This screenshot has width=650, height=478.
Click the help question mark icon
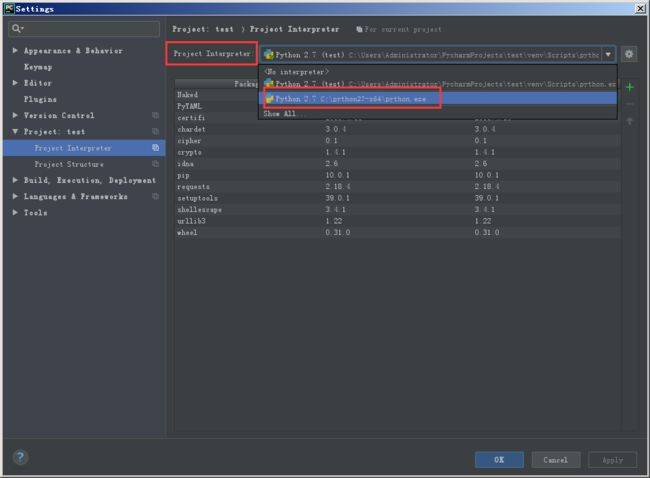coord(20,457)
